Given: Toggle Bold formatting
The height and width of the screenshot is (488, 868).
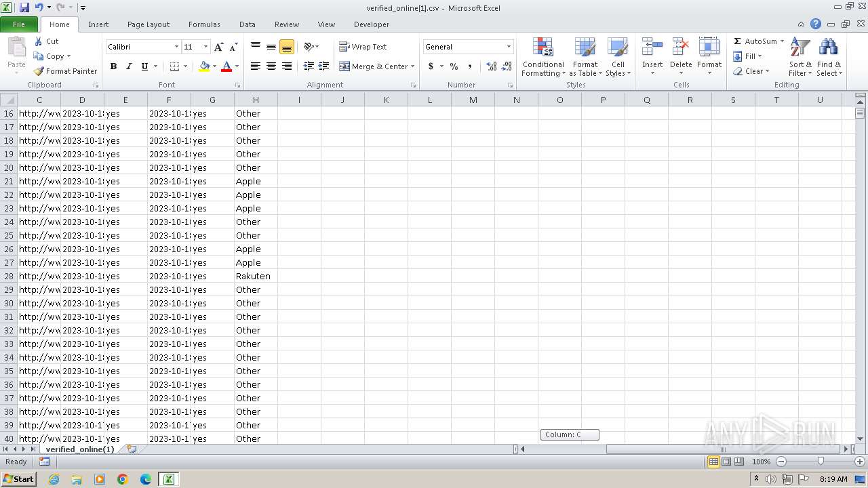Looking at the screenshot, I should [x=113, y=66].
